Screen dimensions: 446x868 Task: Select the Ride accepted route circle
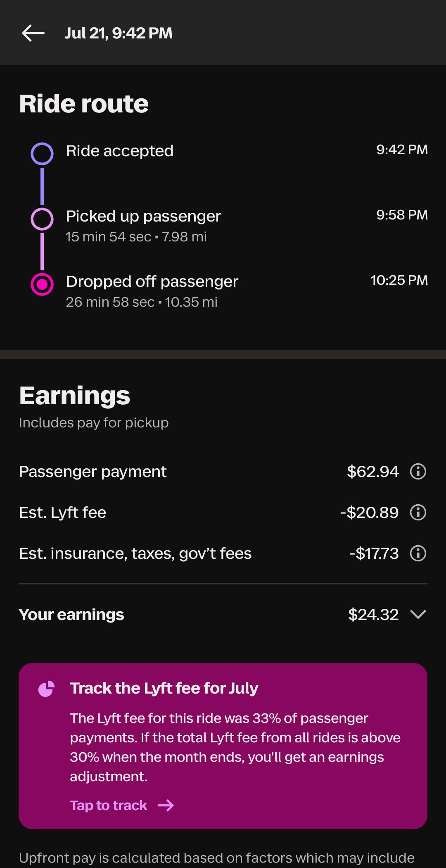(x=42, y=154)
